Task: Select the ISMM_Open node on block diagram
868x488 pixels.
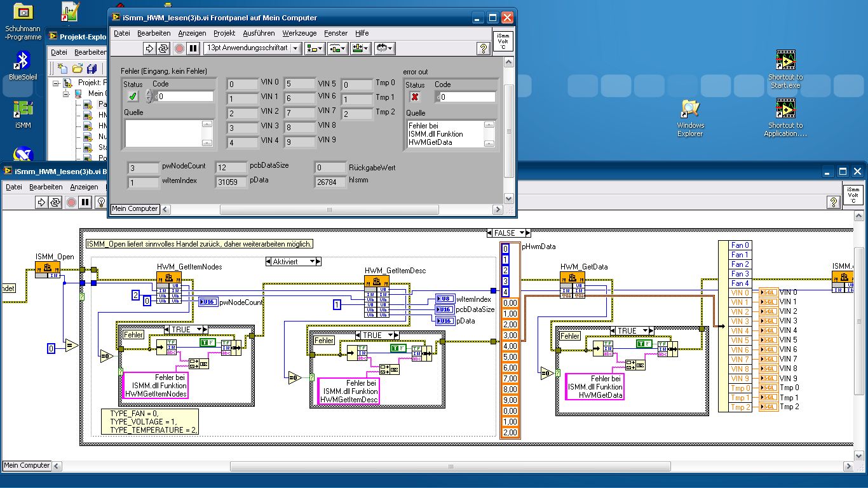Action: click(48, 268)
